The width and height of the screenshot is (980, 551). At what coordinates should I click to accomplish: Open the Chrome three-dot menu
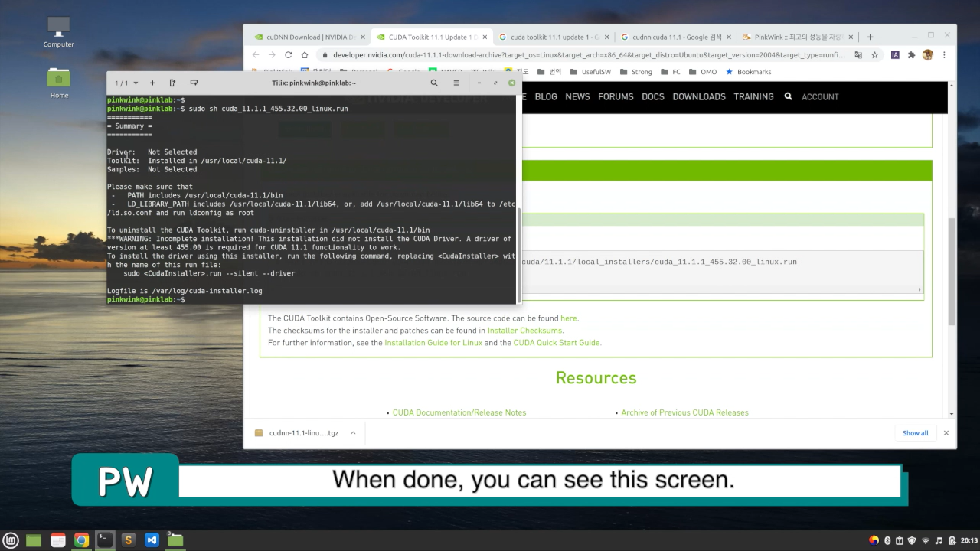click(944, 55)
